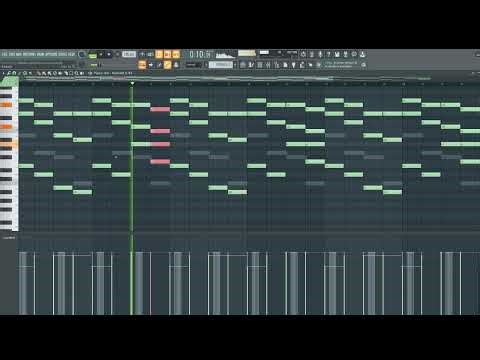Click the piano roll snap magnet icon
This screenshot has height=360, width=480.
(x=14, y=73)
